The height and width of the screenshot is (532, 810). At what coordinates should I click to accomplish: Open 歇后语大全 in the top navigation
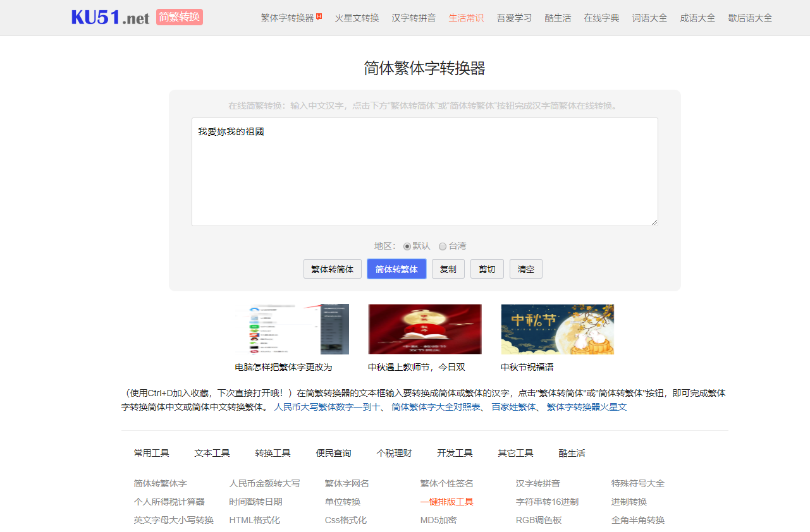[750, 18]
